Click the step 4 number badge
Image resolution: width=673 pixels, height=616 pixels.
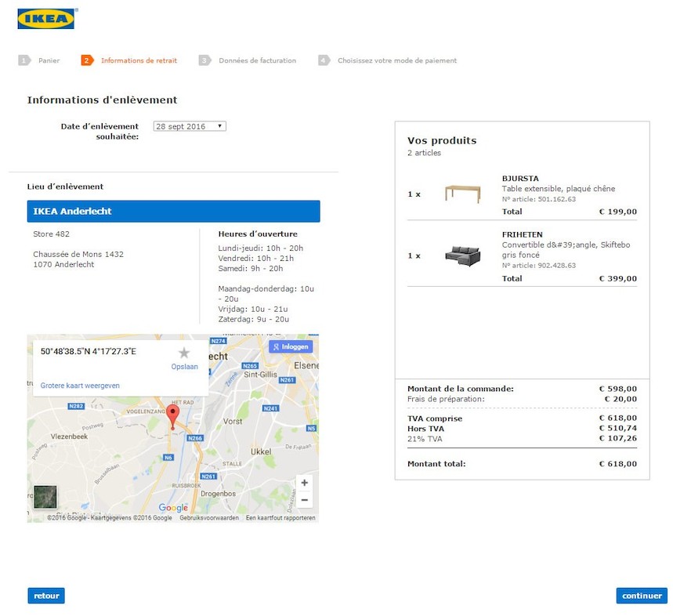pyautogui.click(x=324, y=60)
